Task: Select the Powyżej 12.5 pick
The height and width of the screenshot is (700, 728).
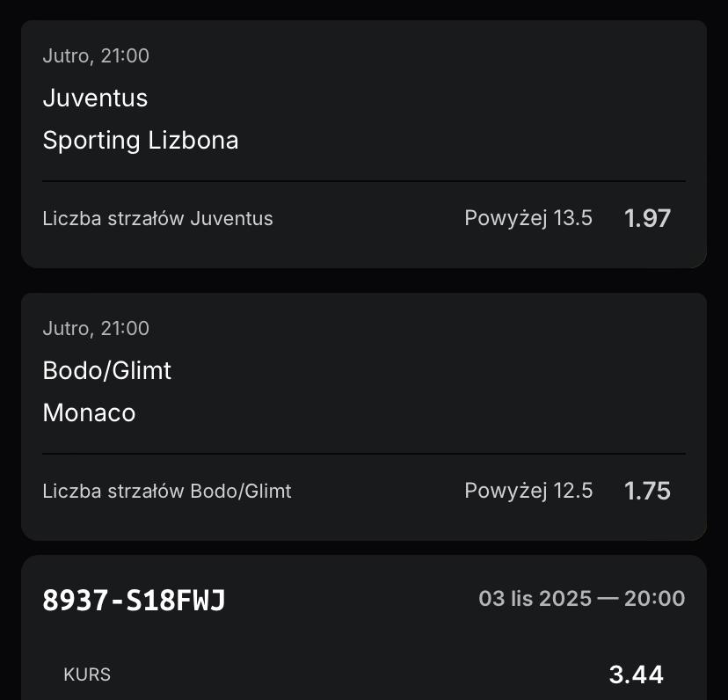Action: [528, 491]
